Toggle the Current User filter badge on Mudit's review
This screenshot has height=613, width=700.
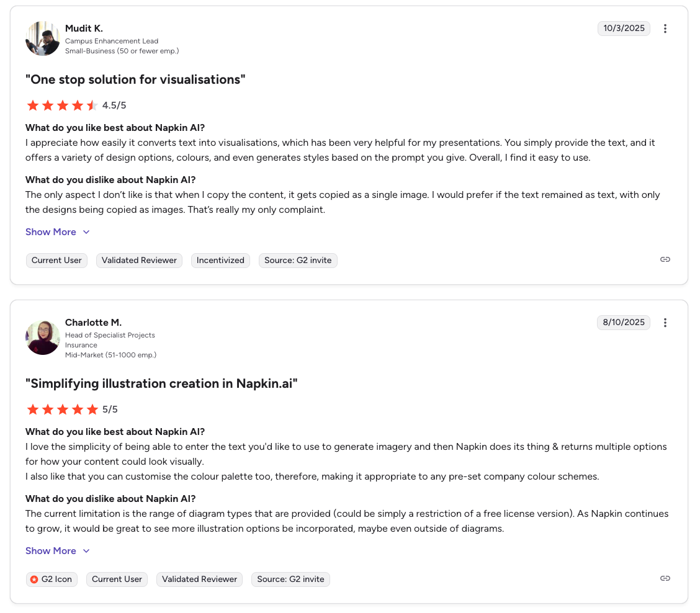56,260
